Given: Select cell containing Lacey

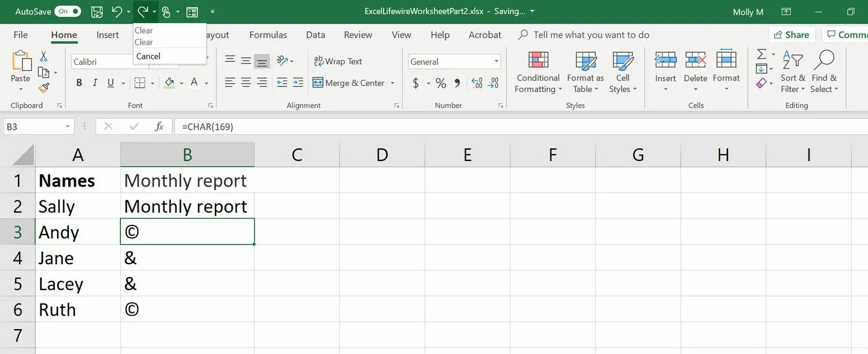Looking at the screenshot, I should (x=78, y=284).
